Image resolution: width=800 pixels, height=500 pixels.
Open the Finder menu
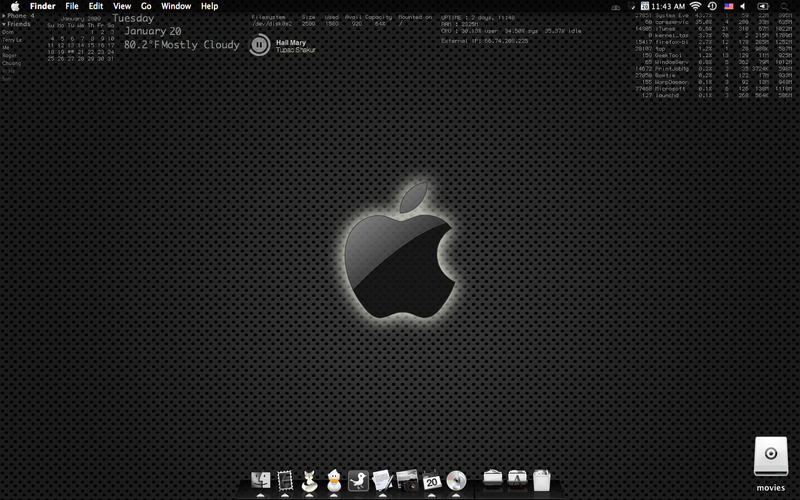(43, 6)
